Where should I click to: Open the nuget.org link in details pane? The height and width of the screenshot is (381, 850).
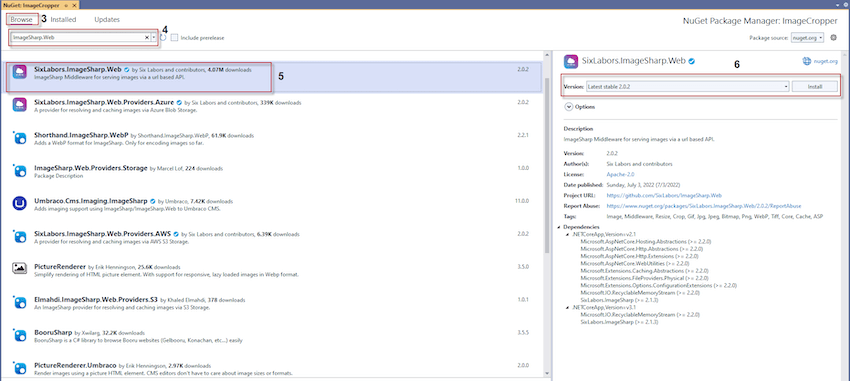(826, 62)
